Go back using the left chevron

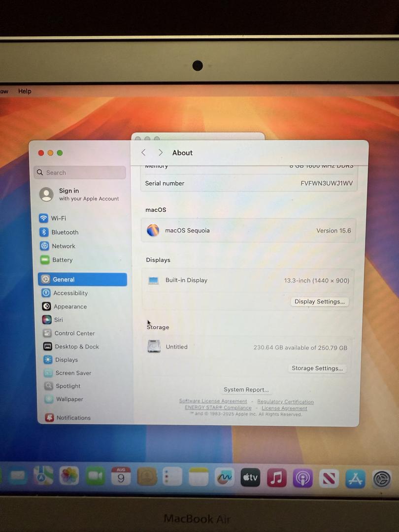coord(143,153)
